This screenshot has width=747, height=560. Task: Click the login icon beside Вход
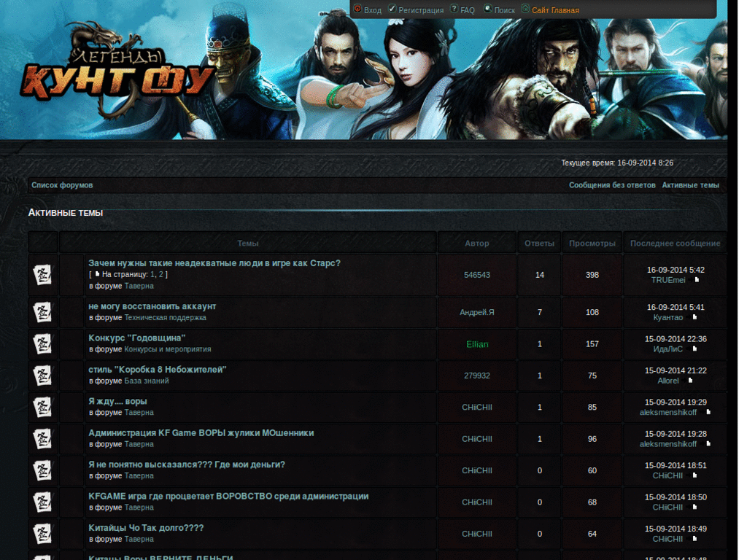(x=357, y=9)
